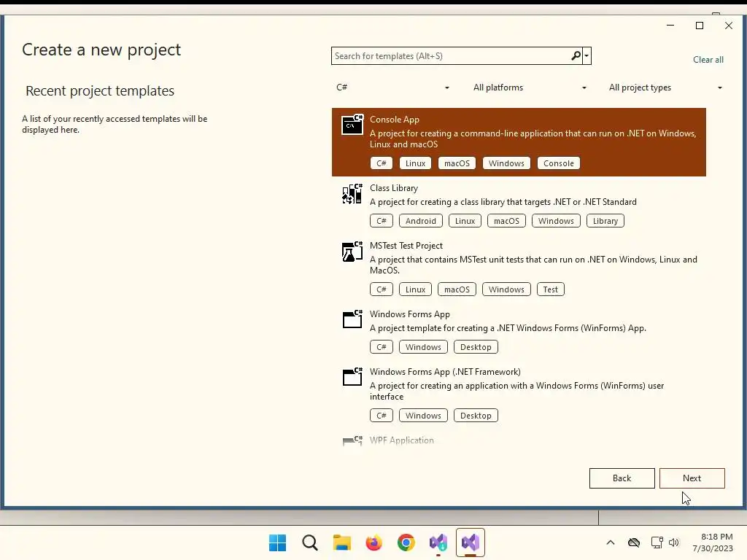Click the Class Library description text
Screen dimensions: 747x560
(503, 202)
